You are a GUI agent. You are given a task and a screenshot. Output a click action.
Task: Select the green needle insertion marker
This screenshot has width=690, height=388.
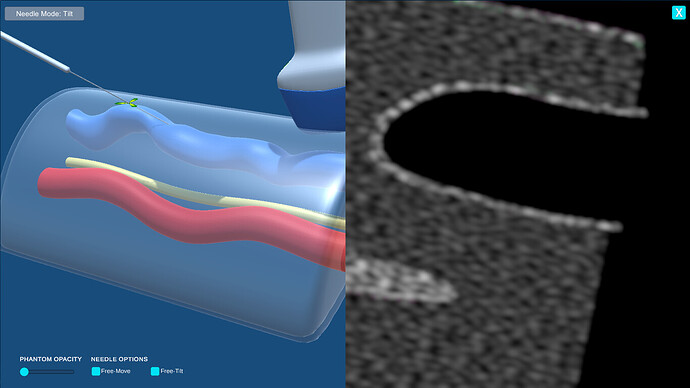point(127,103)
